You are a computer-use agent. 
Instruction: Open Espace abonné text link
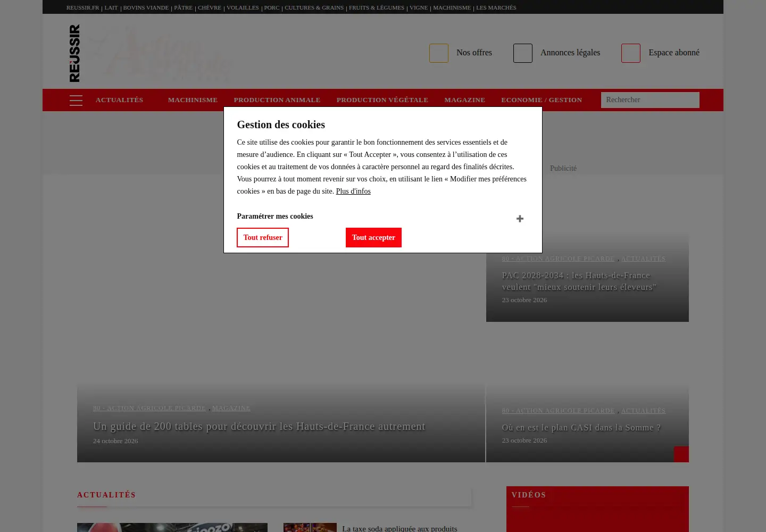(x=674, y=53)
